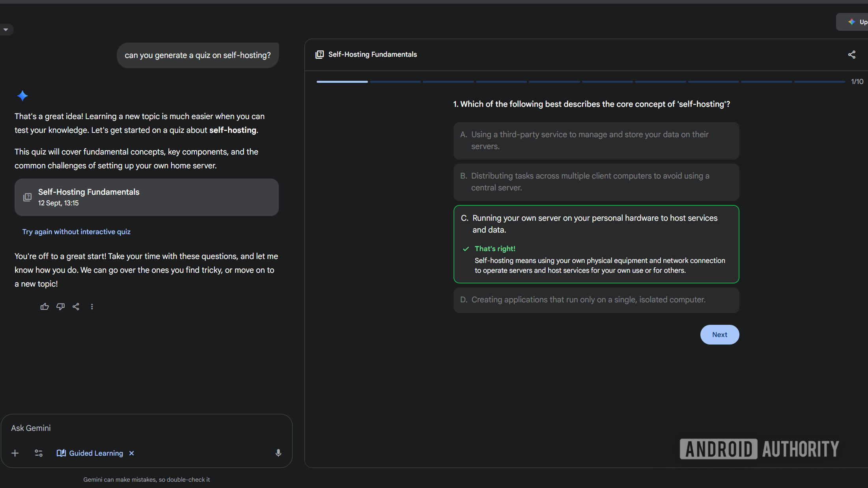The image size is (868, 488).
Task: Share the Self-Hosting Fundamentals quiz panel
Action: 851,55
